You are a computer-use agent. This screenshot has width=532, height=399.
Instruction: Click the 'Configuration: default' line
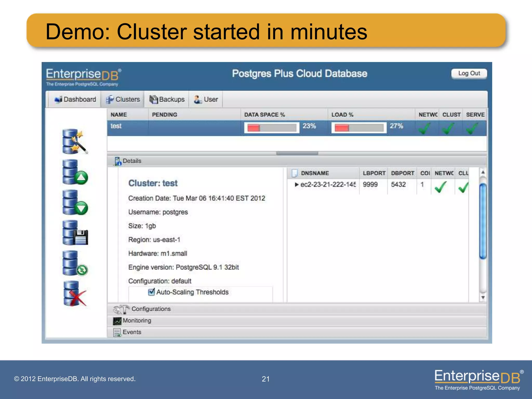pyautogui.click(x=160, y=281)
